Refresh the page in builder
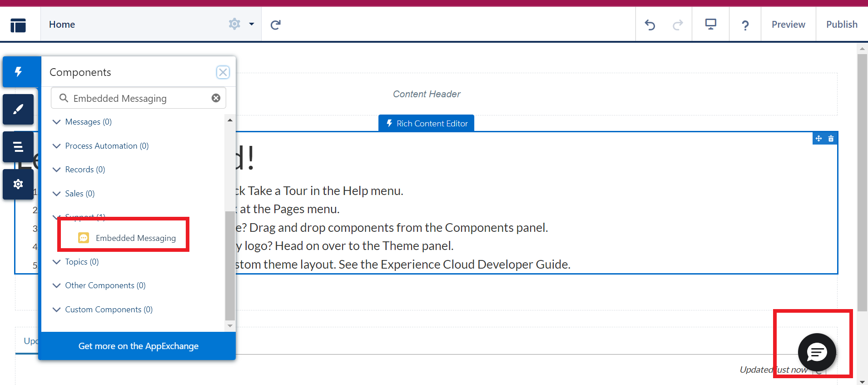Screen dimensions: 868x385 click(x=275, y=25)
